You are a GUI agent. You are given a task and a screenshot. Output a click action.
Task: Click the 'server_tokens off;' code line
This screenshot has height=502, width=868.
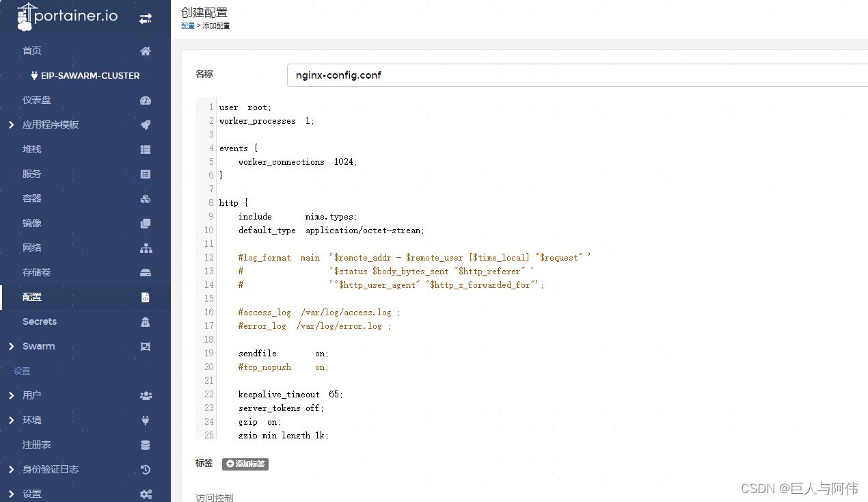click(281, 408)
